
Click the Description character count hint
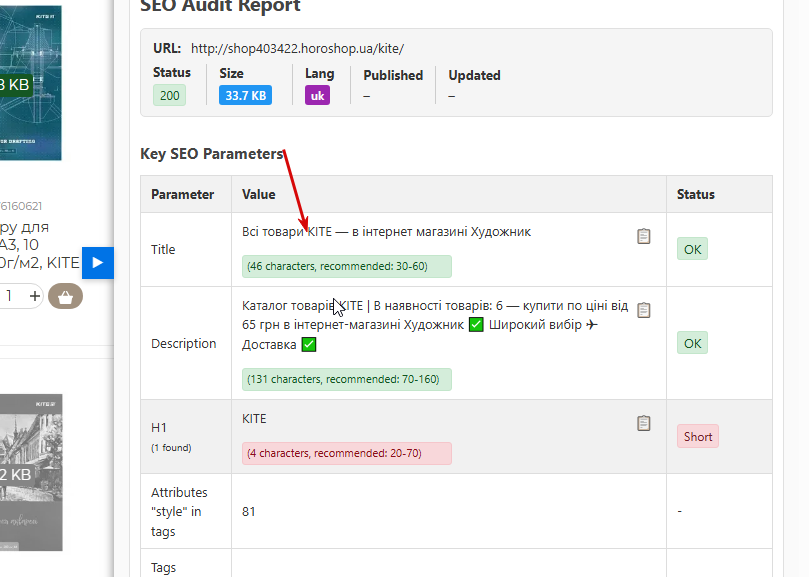click(x=347, y=379)
